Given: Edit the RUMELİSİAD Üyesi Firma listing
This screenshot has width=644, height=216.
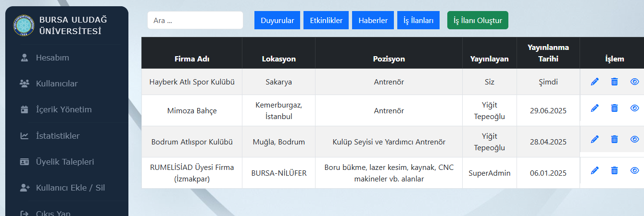Looking at the screenshot, I should tap(594, 170).
